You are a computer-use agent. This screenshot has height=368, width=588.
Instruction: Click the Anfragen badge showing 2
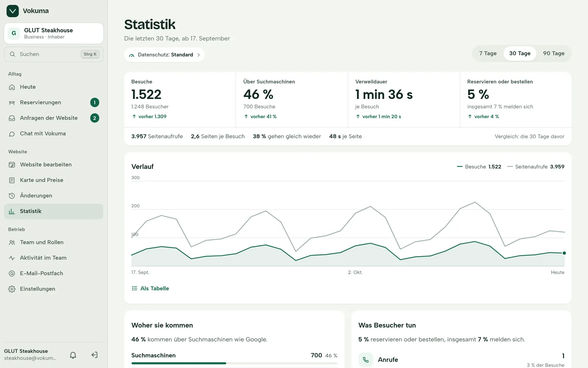pyautogui.click(x=94, y=118)
